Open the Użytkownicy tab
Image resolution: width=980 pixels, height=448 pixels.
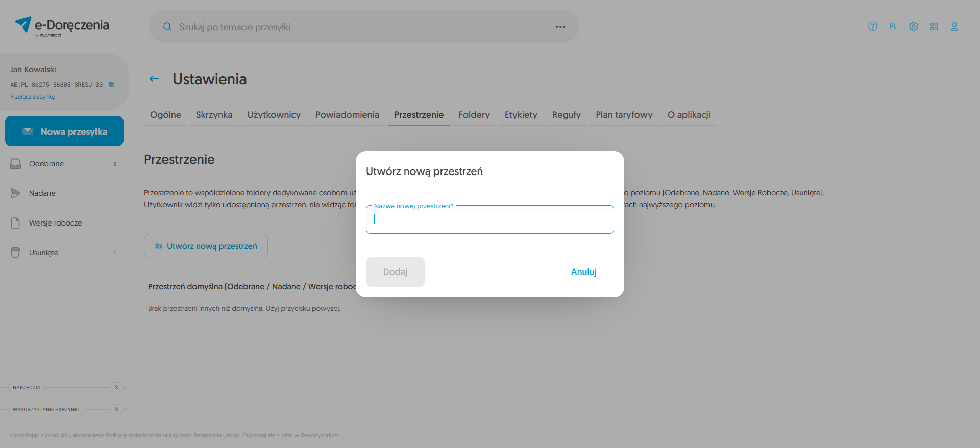[x=274, y=115]
